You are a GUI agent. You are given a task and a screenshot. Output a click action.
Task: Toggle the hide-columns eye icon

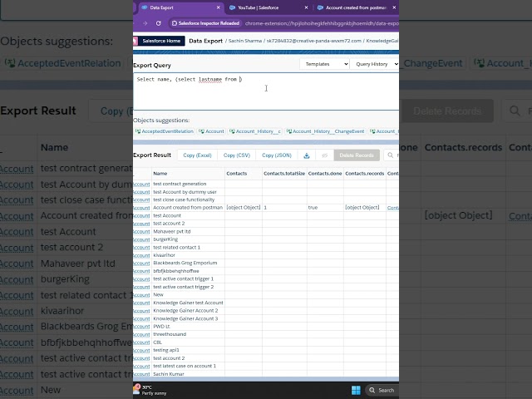point(325,155)
